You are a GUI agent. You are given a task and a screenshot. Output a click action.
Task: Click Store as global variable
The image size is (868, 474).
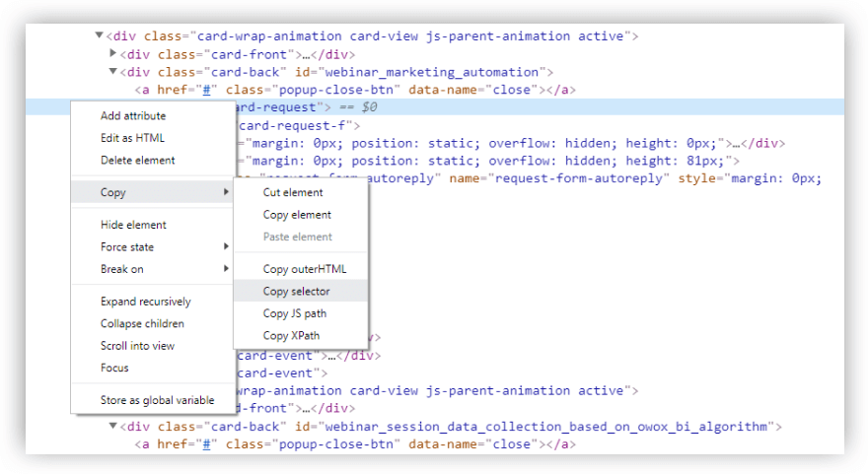tap(157, 400)
